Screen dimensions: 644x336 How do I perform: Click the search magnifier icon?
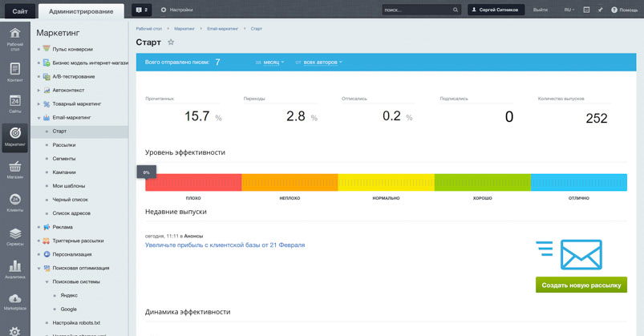[x=455, y=10]
